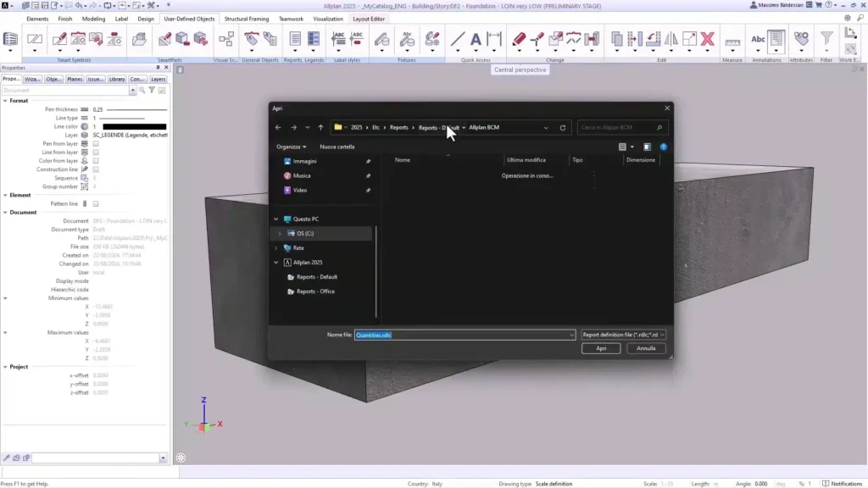Select the Measure tool icon
Screen dimensions: 868x488
(733, 40)
